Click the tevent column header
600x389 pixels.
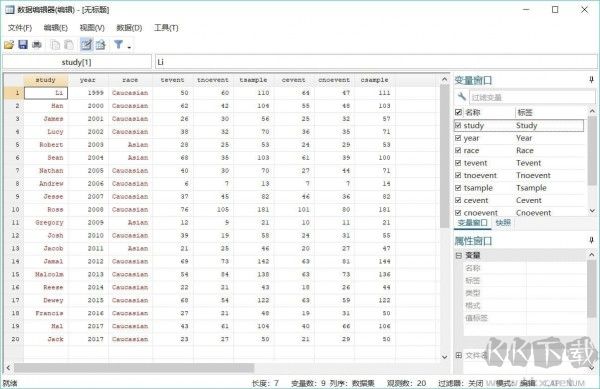pyautogui.click(x=172, y=80)
